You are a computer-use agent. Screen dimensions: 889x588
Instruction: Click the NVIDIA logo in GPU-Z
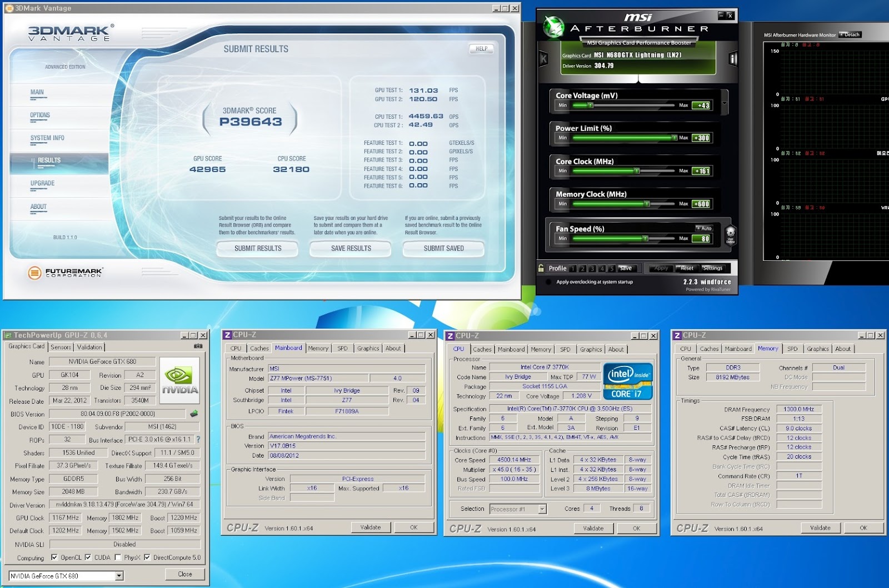click(179, 380)
